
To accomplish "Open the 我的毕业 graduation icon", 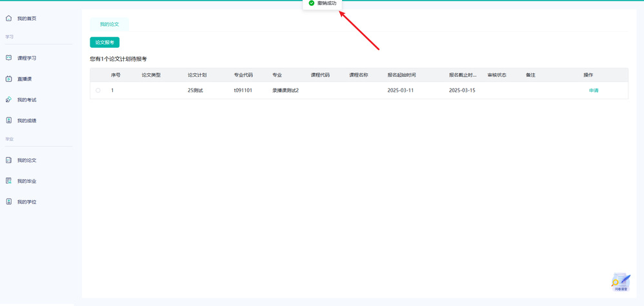I will [x=8, y=181].
